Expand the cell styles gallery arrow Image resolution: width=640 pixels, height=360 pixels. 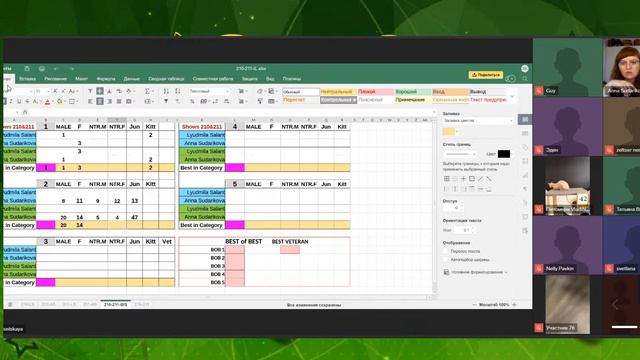513,96
